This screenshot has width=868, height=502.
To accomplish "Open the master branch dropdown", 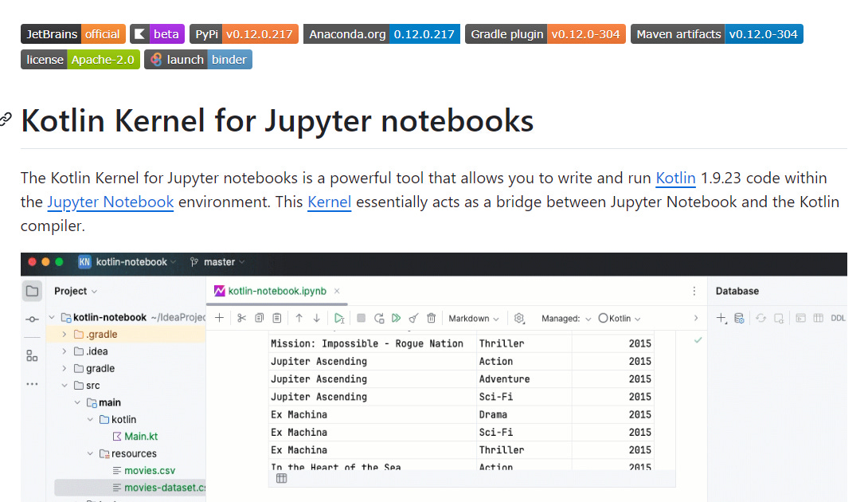I will [x=217, y=262].
